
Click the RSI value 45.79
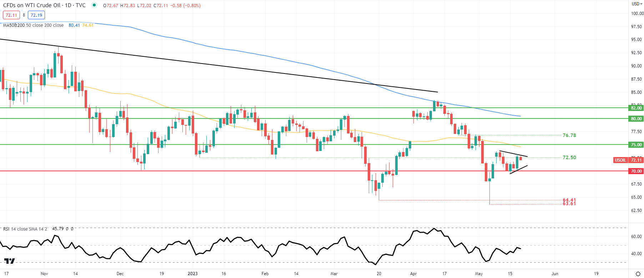[58, 229]
